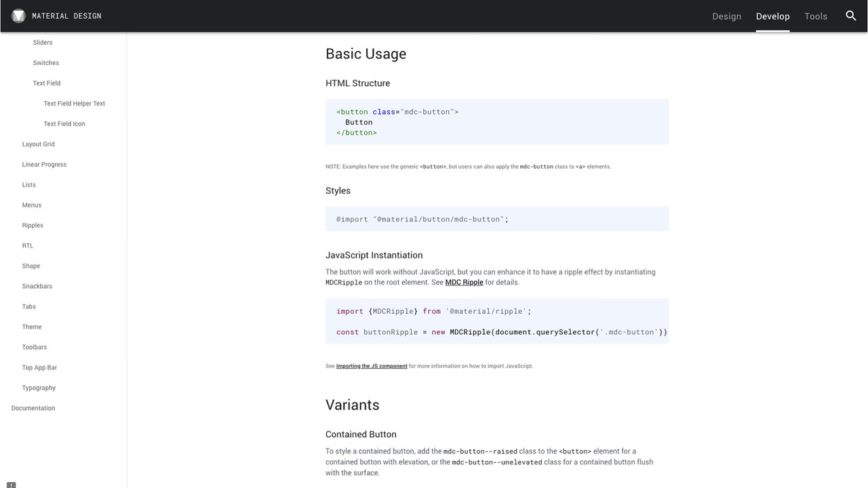
Task: Open the Importing the JS component link
Action: click(372, 366)
